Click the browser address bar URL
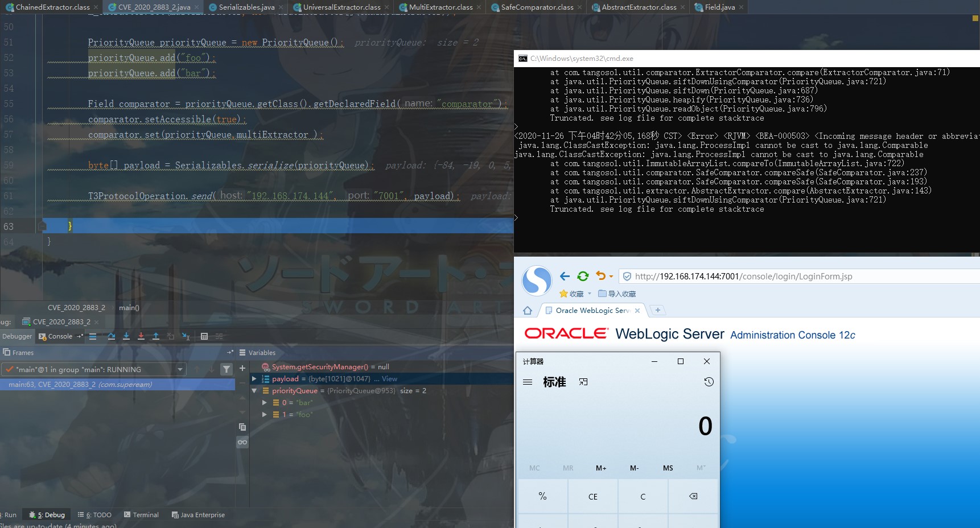The image size is (980, 528). 743,277
